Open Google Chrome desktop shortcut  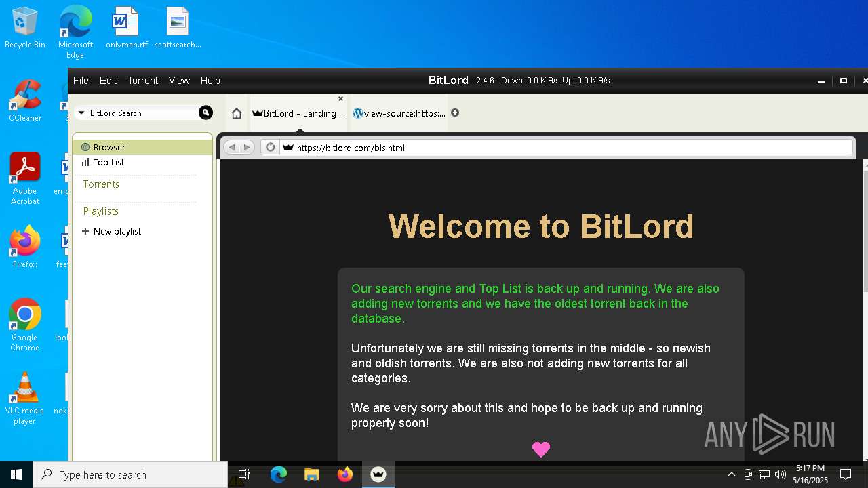pyautogui.click(x=25, y=325)
